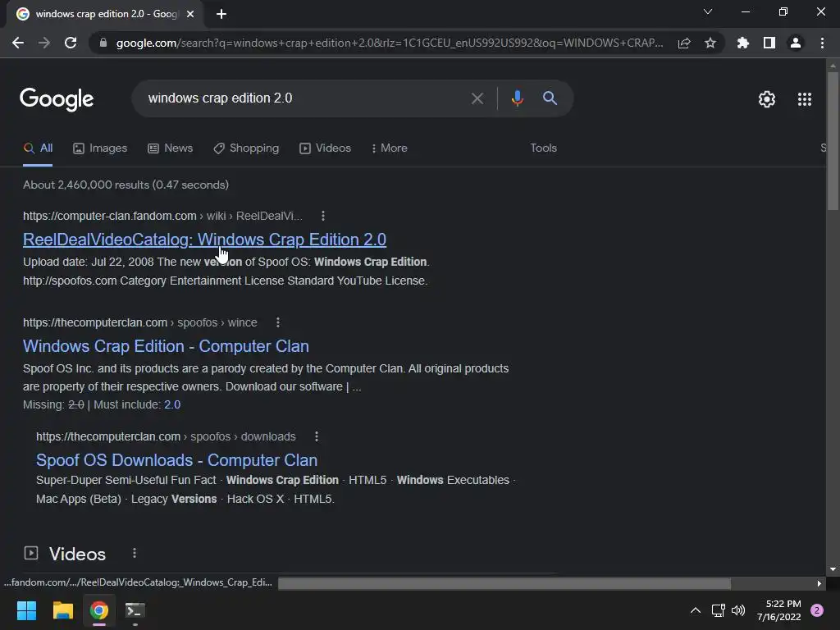Screen dimensions: 840x630
Task: Open the Terminal taskbar icon
Action: click(135, 610)
